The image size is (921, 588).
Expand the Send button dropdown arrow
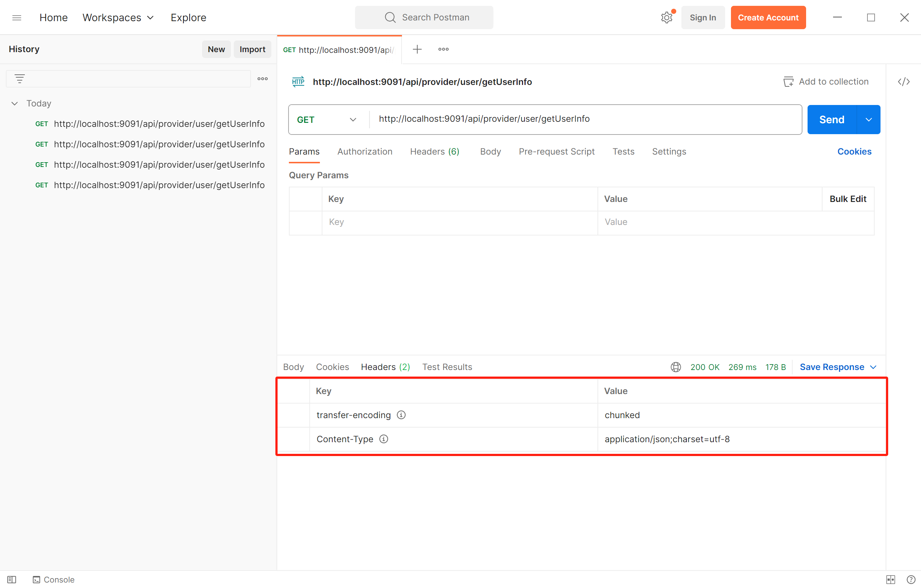[x=868, y=120]
